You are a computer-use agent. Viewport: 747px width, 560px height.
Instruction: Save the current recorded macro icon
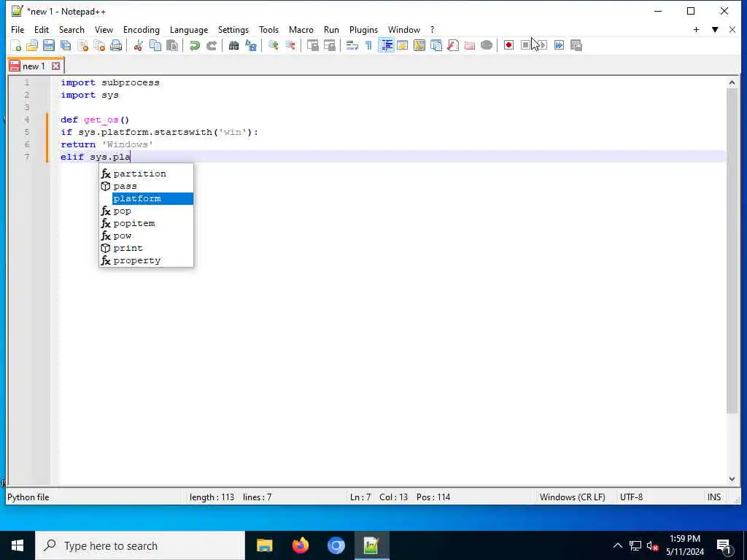(x=576, y=45)
